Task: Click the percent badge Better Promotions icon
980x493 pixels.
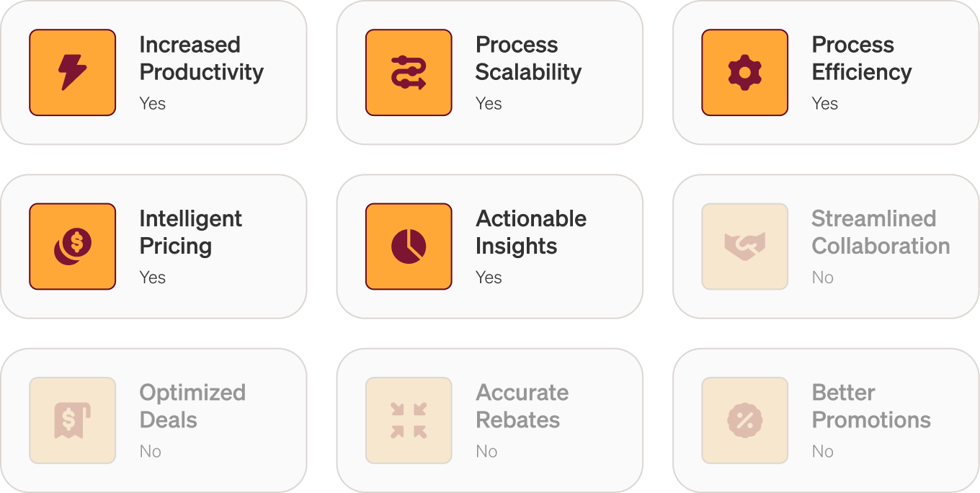Action: click(x=744, y=421)
